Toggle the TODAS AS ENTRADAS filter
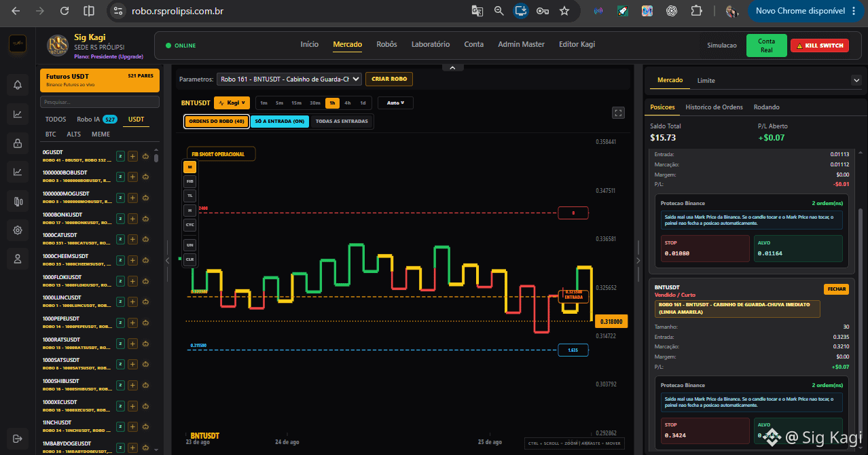 point(342,122)
